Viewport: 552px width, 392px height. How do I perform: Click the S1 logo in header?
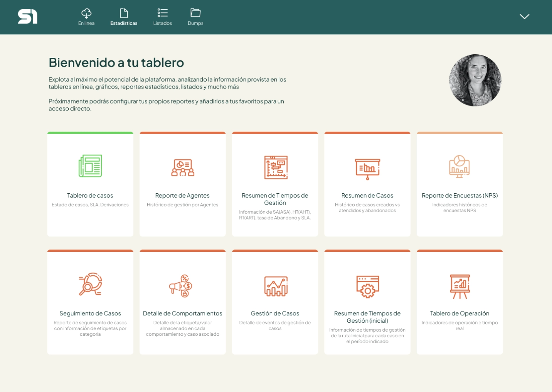28,17
